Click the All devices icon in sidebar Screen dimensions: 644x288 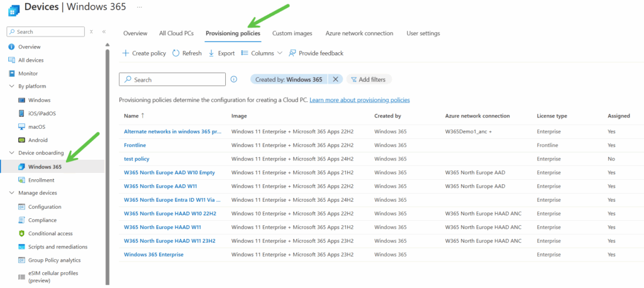point(11,60)
